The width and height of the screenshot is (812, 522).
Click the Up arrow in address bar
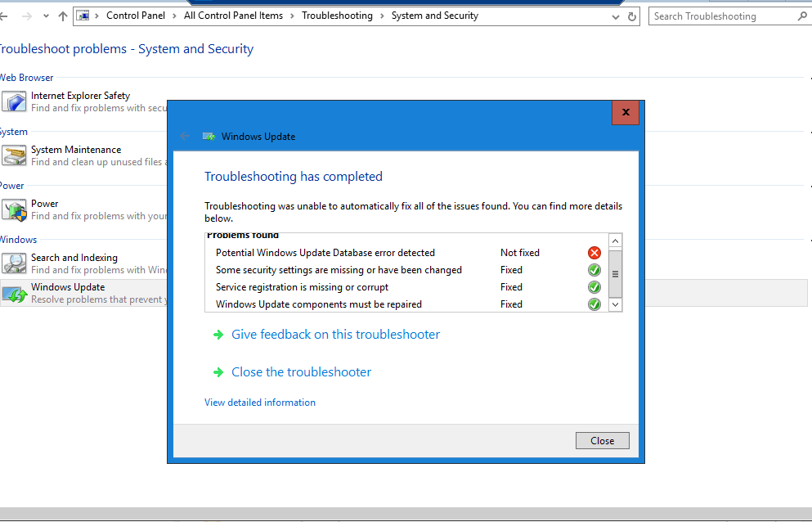pos(63,16)
